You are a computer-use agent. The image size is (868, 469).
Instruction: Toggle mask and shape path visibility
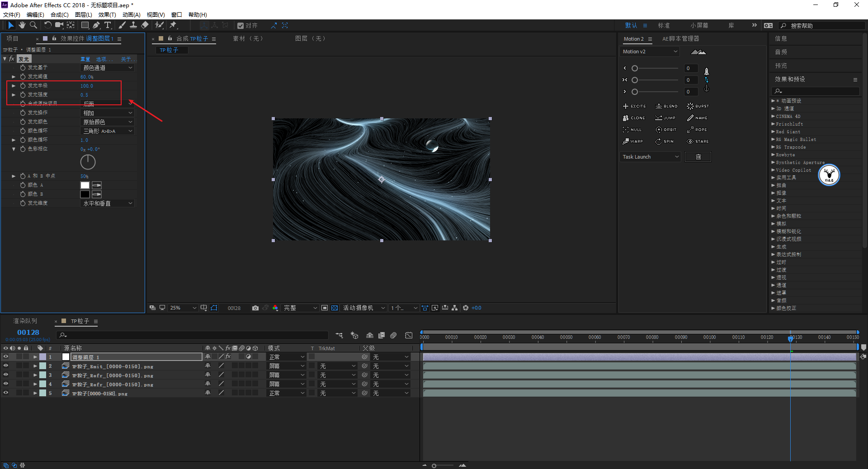214,308
